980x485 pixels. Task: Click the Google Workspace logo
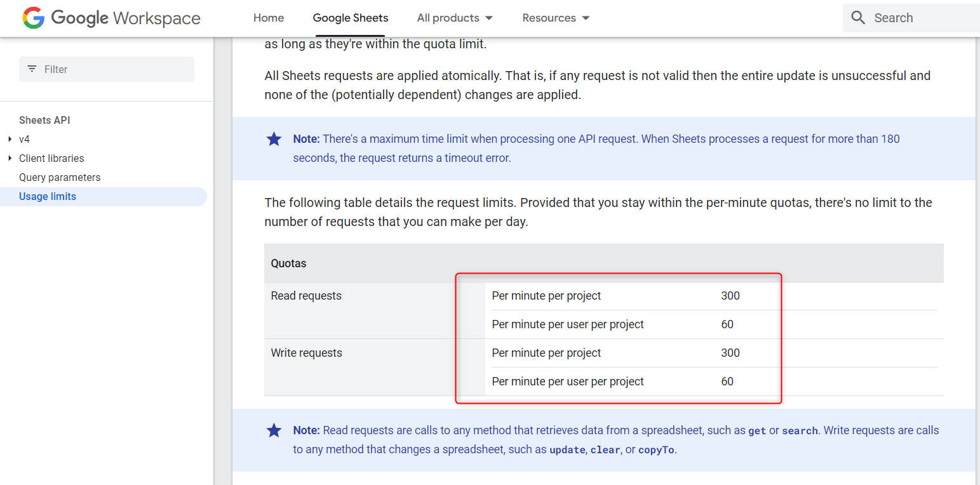click(x=112, y=18)
